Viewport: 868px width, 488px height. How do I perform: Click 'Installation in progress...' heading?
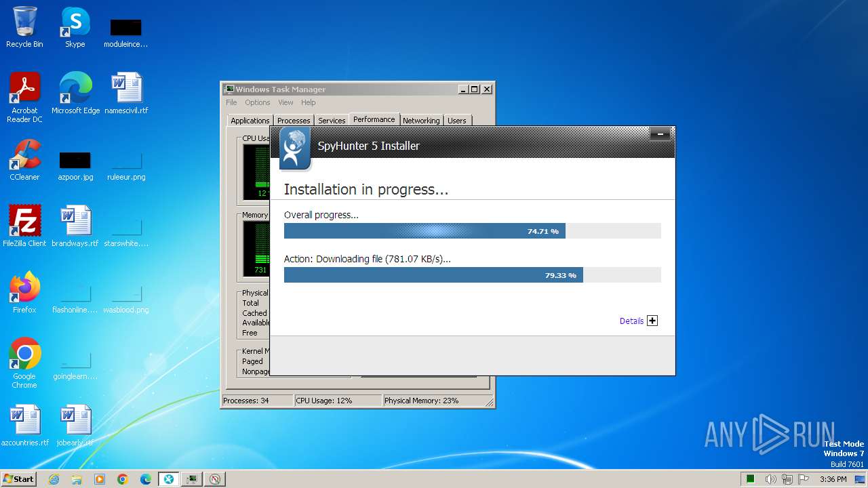coord(366,190)
